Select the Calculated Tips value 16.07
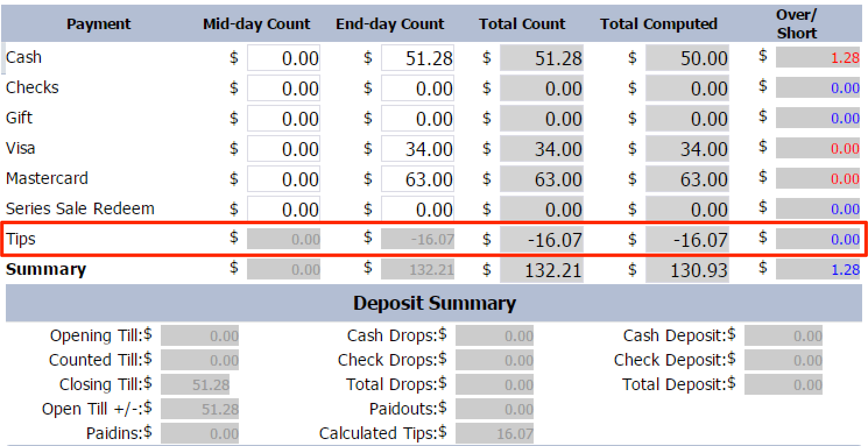 pos(495,434)
